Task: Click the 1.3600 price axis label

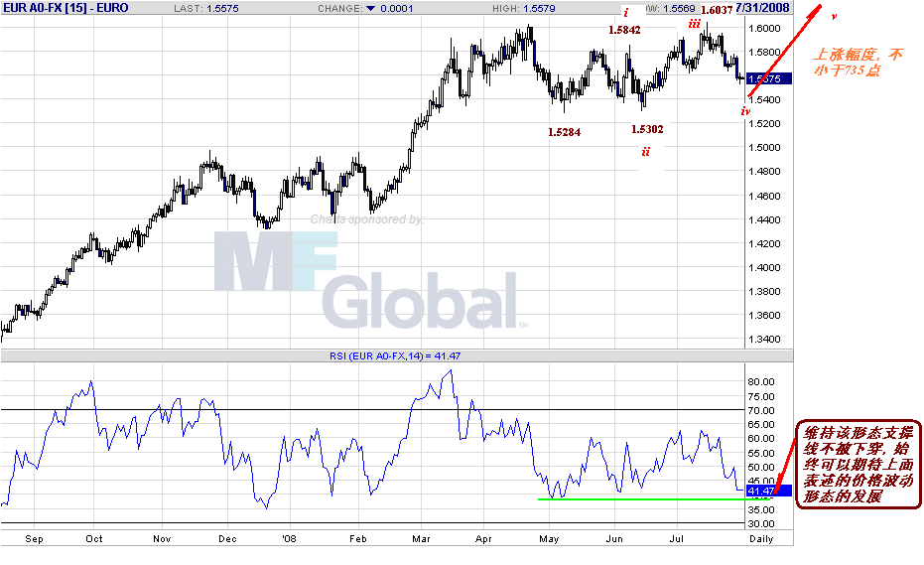Action: [764, 316]
